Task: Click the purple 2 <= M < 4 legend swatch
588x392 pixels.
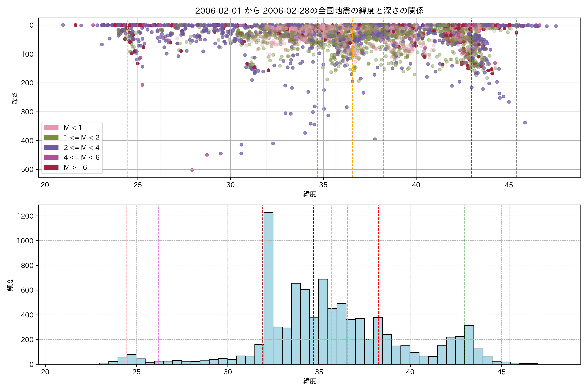Action: [51, 147]
